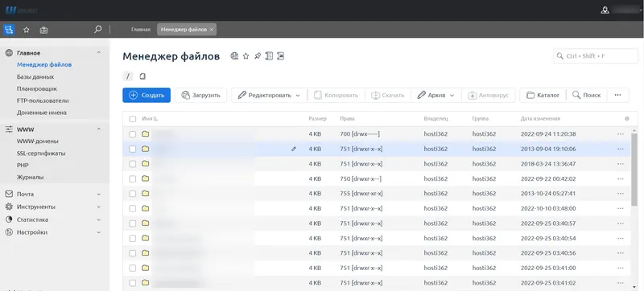Open Планировщик in the sidebar
This screenshot has width=644, height=291.
pyautogui.click(x=37, y=88)
